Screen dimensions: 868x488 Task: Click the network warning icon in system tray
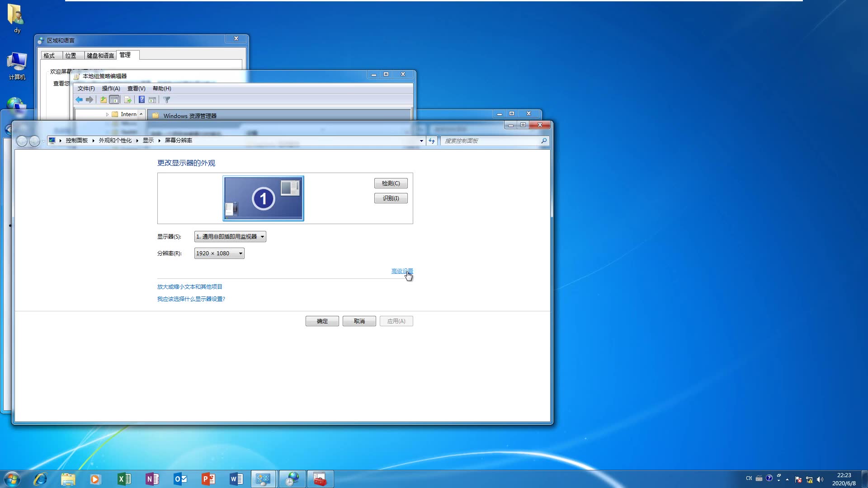(x=809, y=479)
